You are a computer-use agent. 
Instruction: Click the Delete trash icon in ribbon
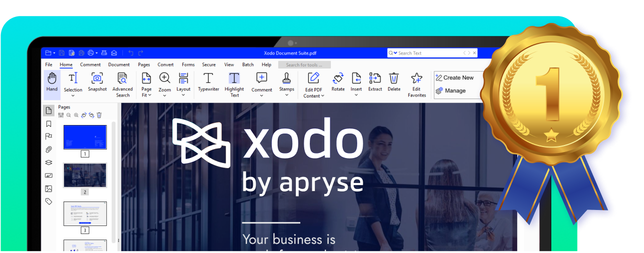(x=394, y=82)
